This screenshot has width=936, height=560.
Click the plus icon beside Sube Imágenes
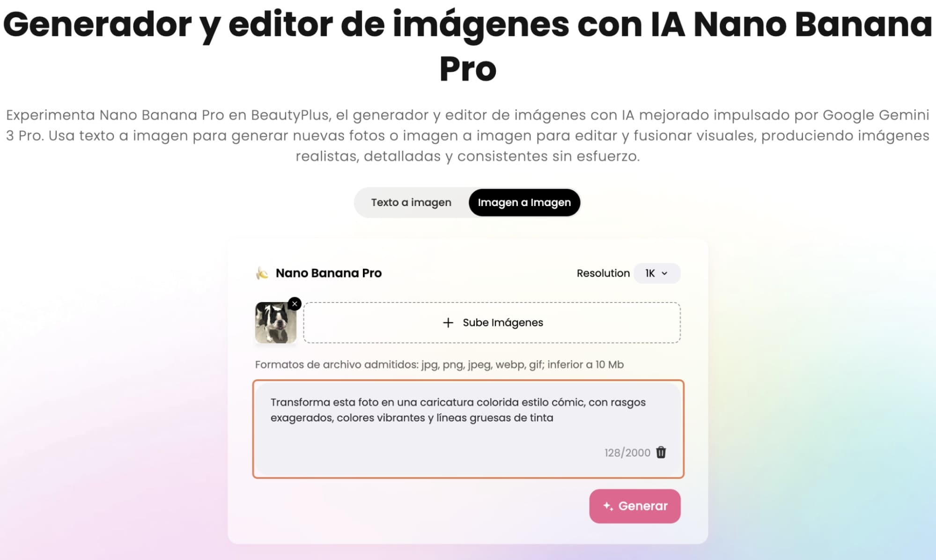[x=448, y=323]
